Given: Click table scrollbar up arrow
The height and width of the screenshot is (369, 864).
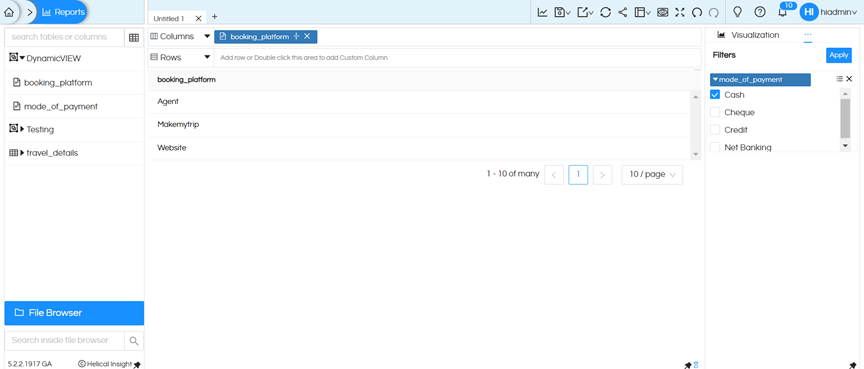Looking at the screenshot, I should (x=696, y=97).
